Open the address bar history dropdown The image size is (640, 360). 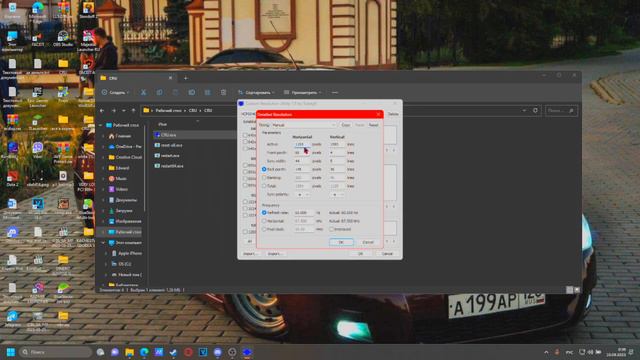[x=524, y=111]
